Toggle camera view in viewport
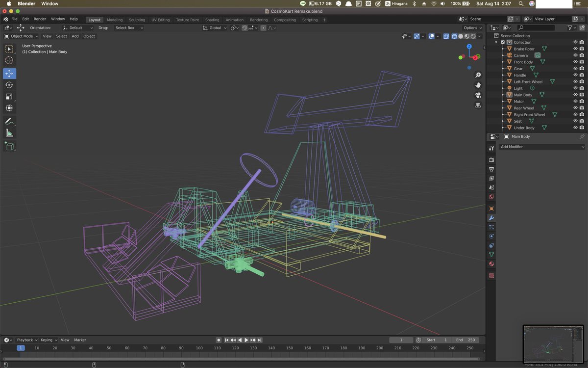The height and width of the screenshot is (368, 588). [478, 95]
